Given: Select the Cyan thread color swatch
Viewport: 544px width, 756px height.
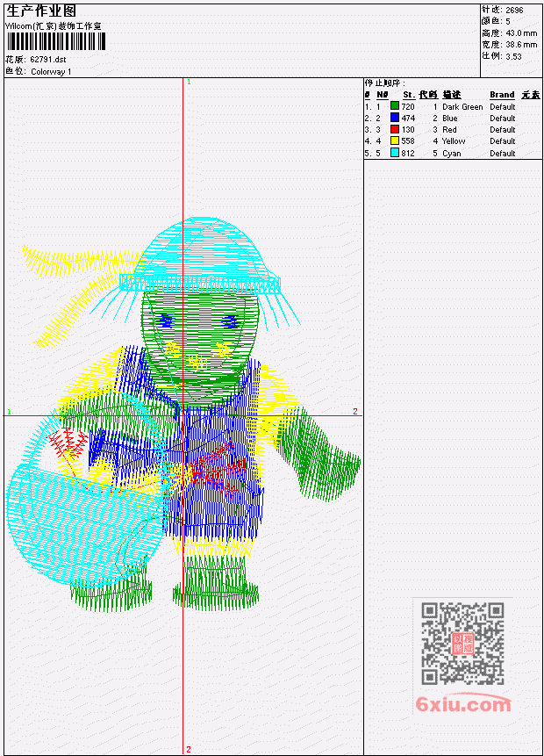Looking at the screenshot, I should (395, 153).
